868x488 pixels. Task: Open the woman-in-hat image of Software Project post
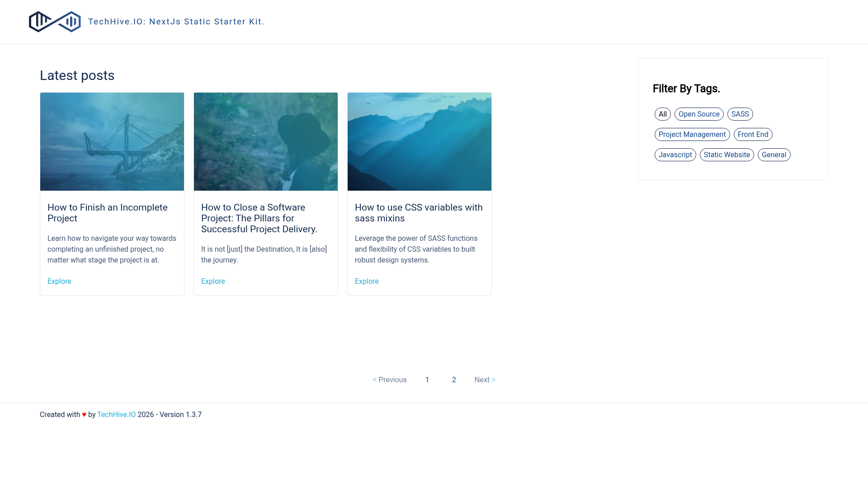(x=266, y=142)
